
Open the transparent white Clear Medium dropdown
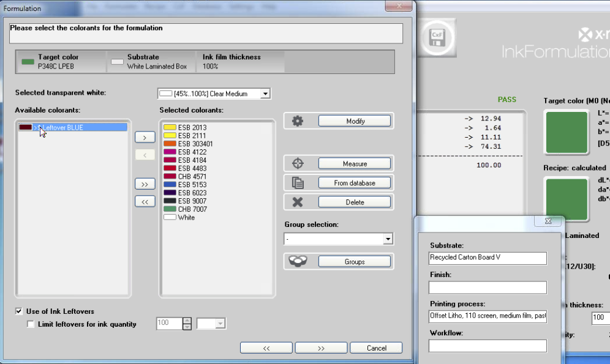click(x=265, y=94)
